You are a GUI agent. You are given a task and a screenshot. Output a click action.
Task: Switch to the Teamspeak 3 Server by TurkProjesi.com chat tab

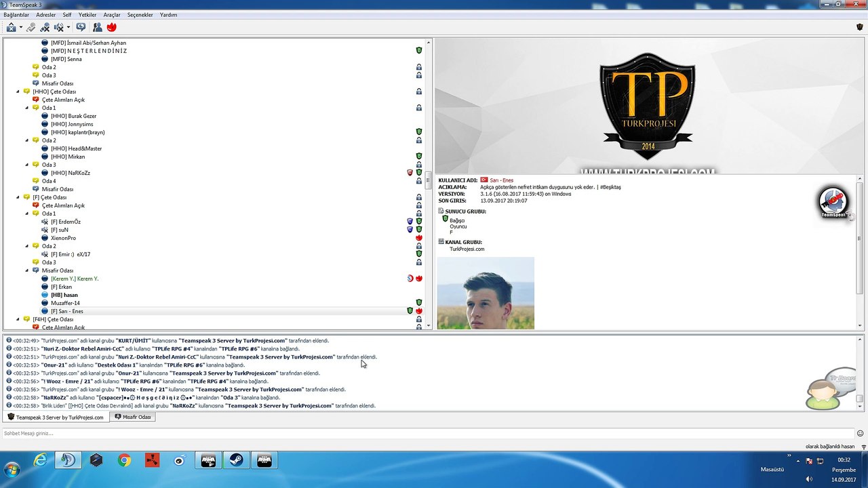tap(56, 418)
